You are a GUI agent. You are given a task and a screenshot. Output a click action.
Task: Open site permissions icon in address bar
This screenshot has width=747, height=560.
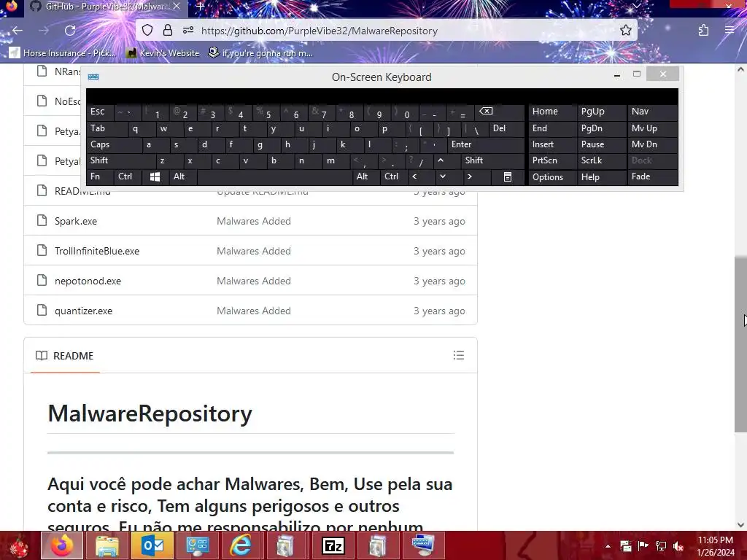tap(188, 31)
